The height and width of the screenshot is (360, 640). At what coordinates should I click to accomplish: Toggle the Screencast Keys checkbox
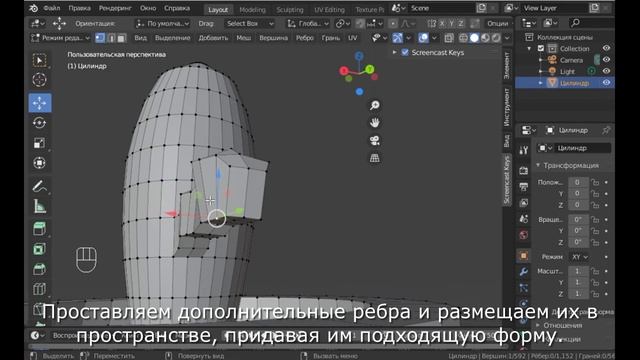point(405,52)
